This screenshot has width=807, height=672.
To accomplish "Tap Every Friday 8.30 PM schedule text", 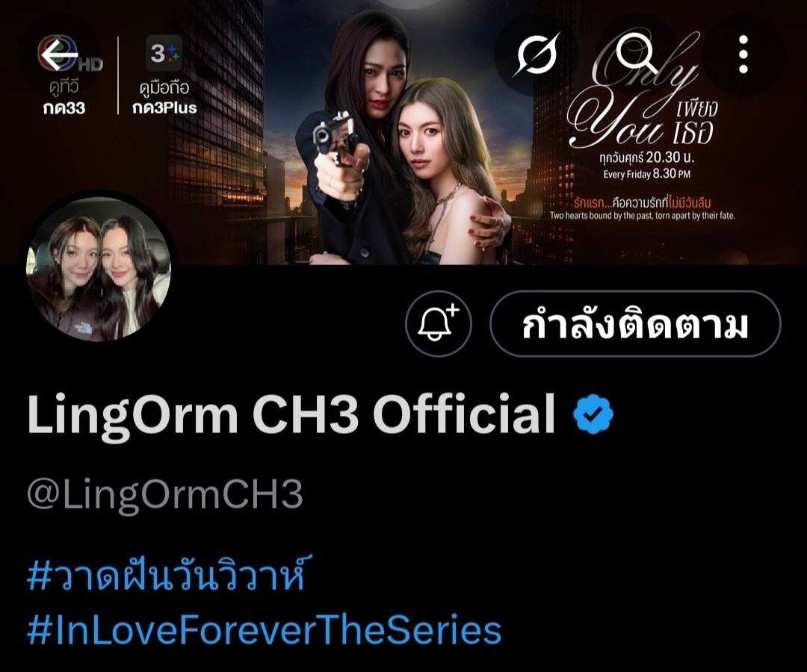I will coord(646,174).
